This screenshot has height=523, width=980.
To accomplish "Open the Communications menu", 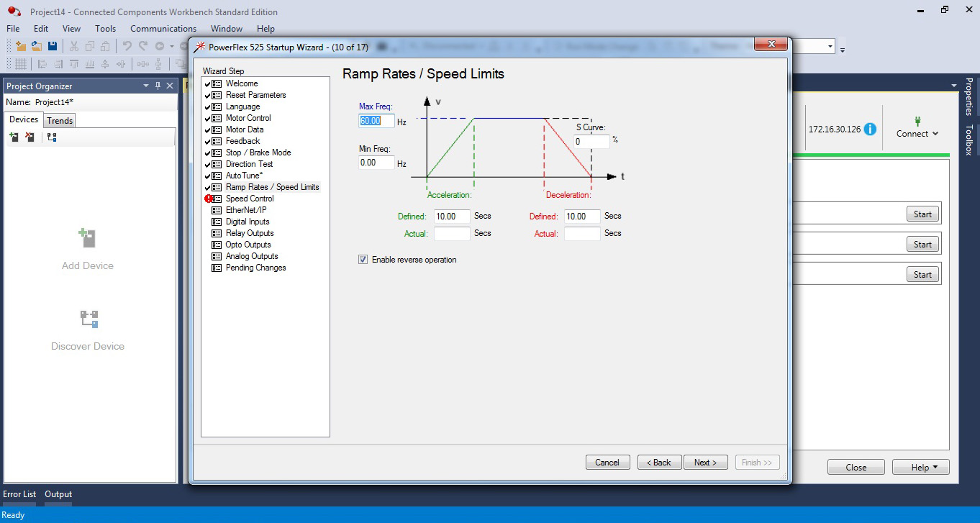I will 163,29.
